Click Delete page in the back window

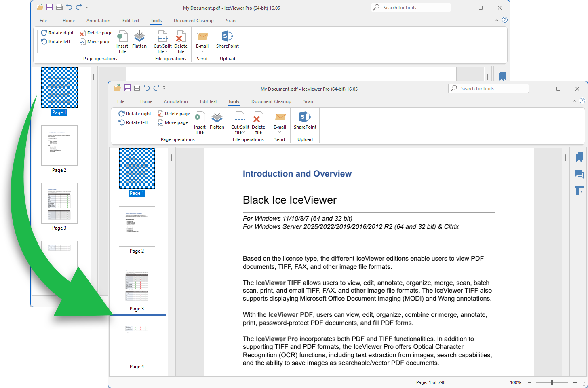96,33
